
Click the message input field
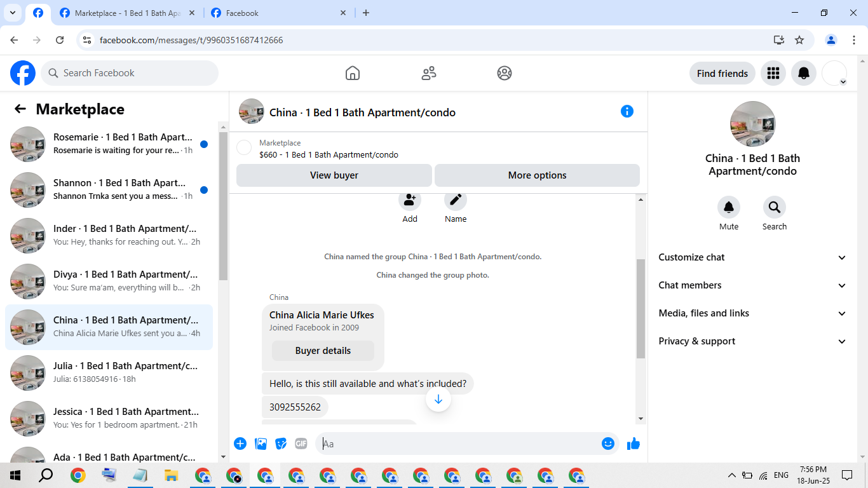[x=459, y=444]
